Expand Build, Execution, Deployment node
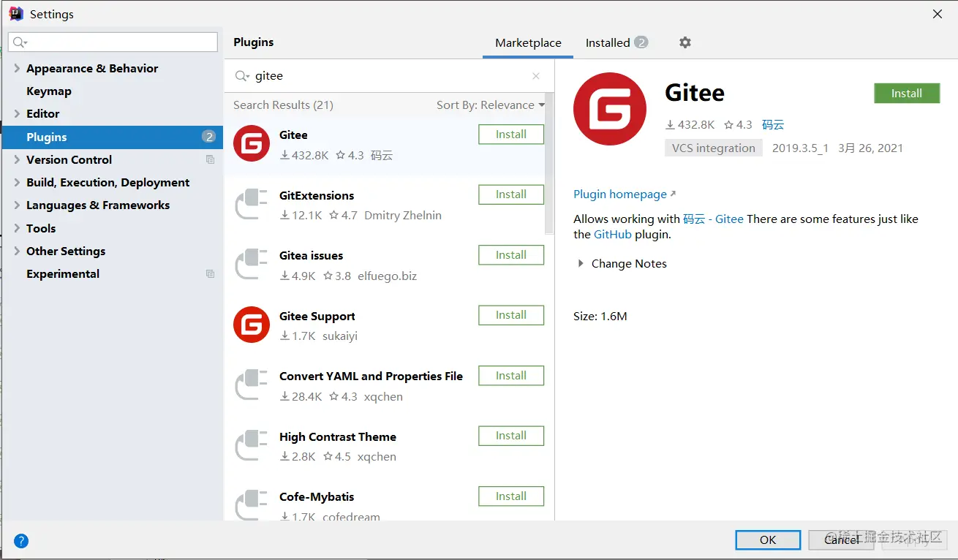 [17, 182]
